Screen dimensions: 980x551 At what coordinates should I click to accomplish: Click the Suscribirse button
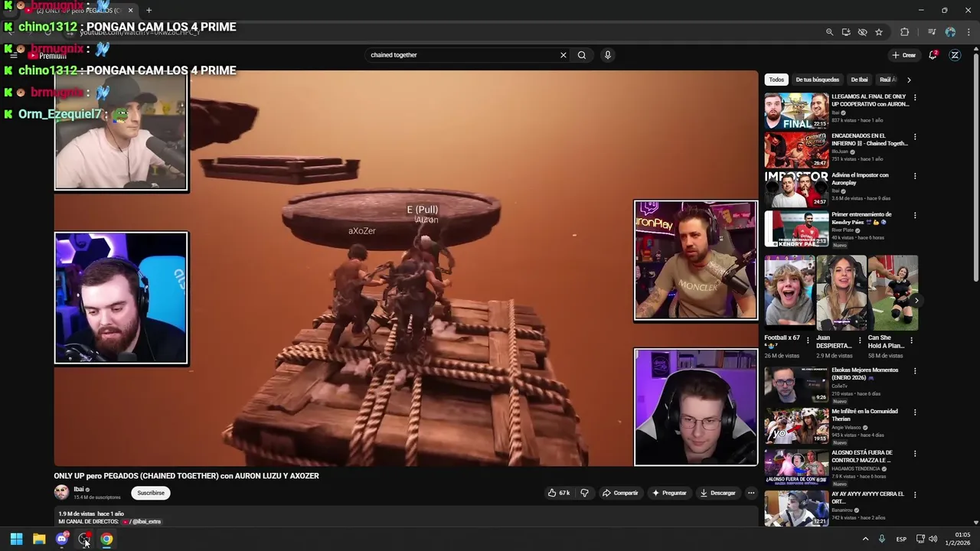pos(151,493)
